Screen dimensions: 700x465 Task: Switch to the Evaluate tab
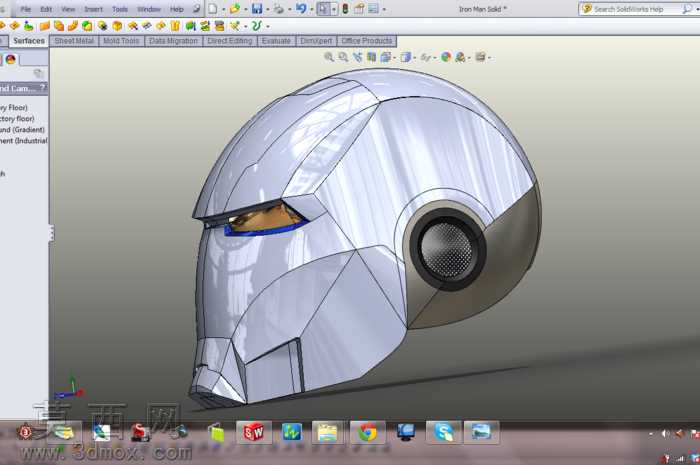(x=276, y=41)
